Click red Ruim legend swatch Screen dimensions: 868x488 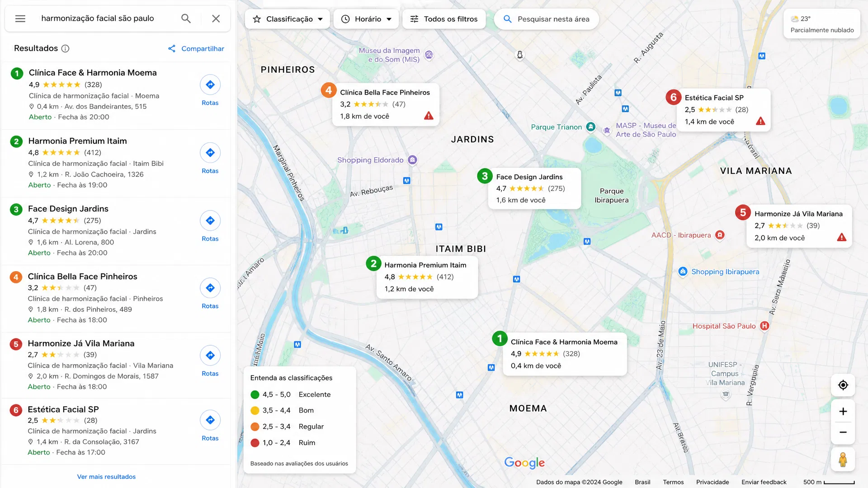coord(255,443)
